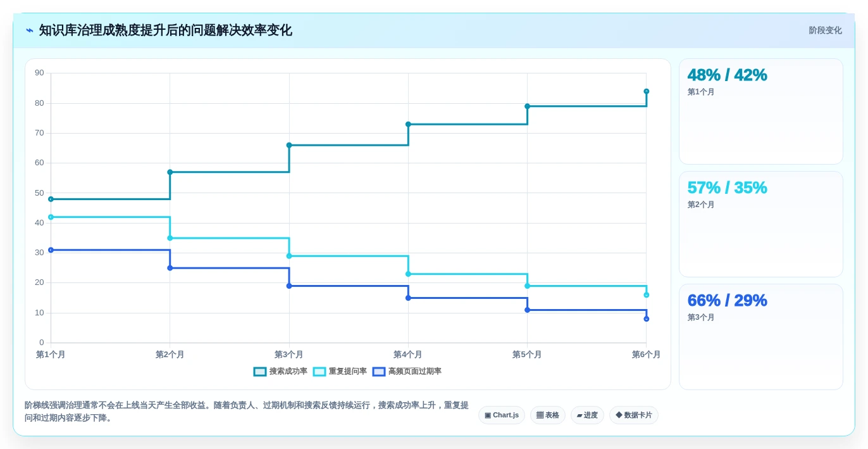The width and height of the screenshot is (868, 449).
Task: Click the lightning icon beside the title
Action: 29,30
